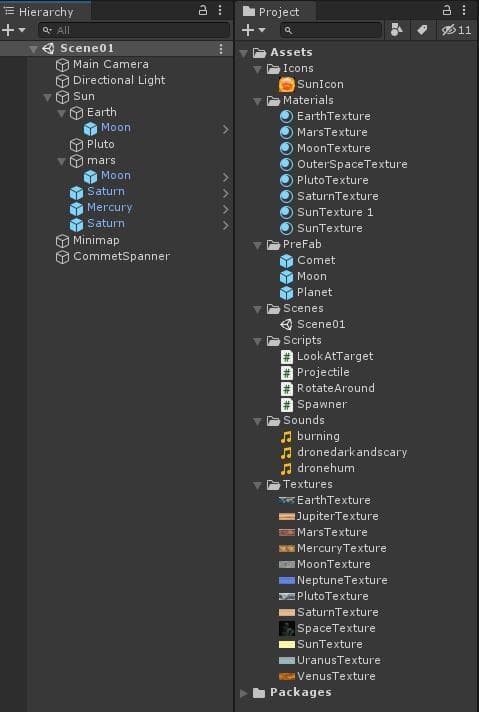This screenshot has height=712, width=479.
Task: Open Mercury prefab via its arrow
Action: [226, 209]
